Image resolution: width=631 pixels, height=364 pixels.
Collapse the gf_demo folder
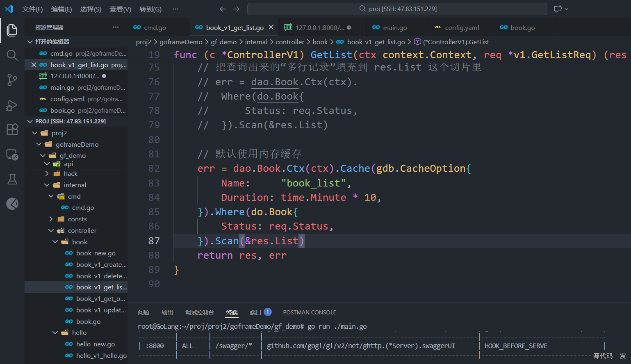click(76, 155)
